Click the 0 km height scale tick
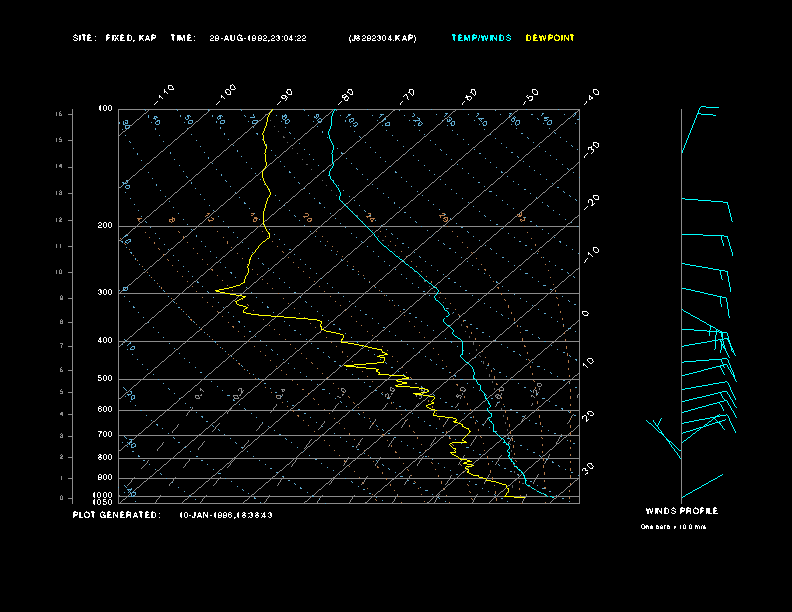The image size is (792, 612). coord(61,498)
